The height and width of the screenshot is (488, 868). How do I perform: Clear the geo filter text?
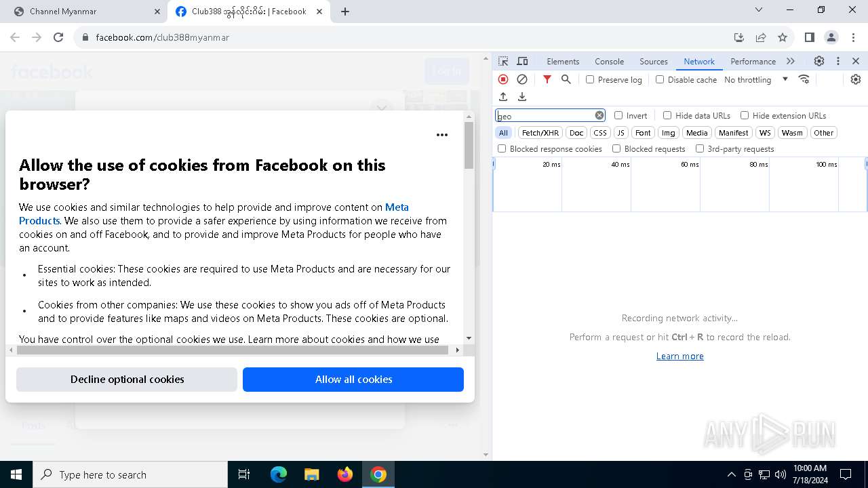599,115
